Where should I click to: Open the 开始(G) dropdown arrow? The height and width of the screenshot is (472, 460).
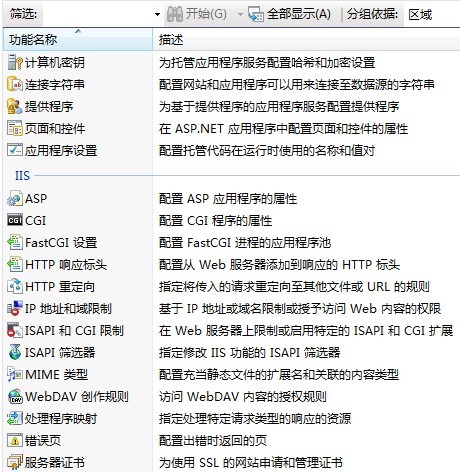(x=240, y=14)
